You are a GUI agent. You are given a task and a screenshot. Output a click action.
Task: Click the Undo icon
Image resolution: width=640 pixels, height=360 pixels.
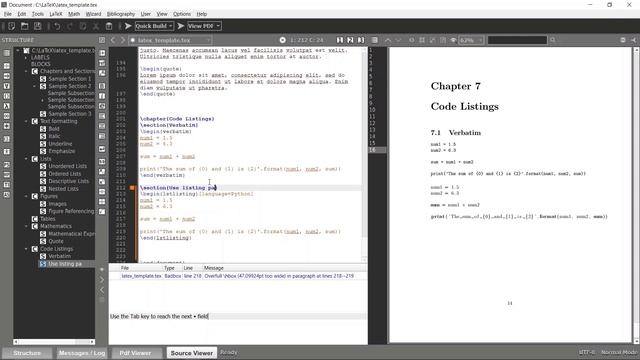pos(57,26)
